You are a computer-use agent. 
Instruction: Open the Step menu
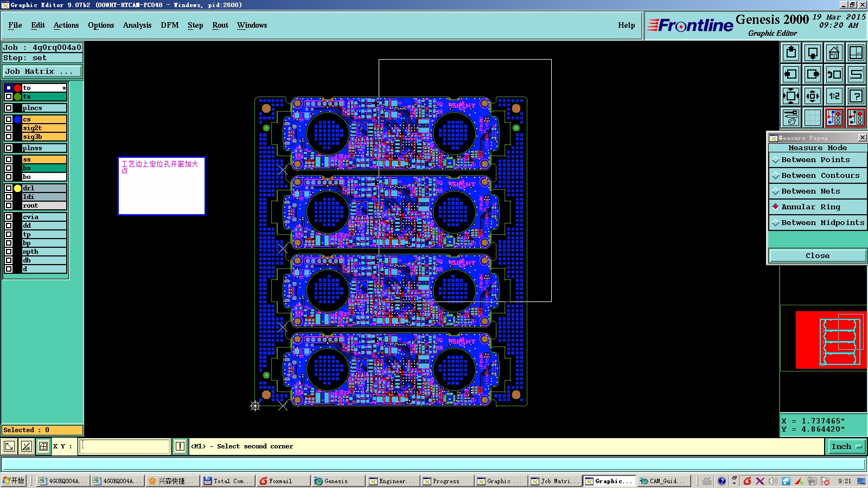point(195,25)
